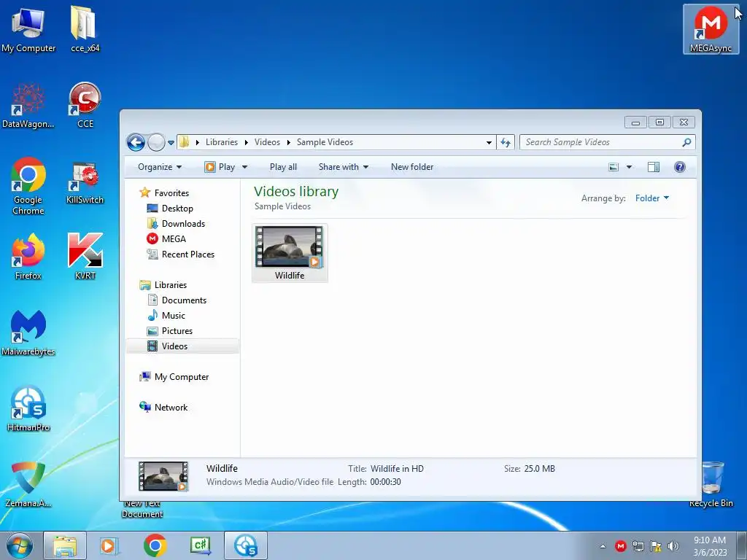Open recent pages dropdown beside Forward
This screenshot has height=560, width=747.
171,142
